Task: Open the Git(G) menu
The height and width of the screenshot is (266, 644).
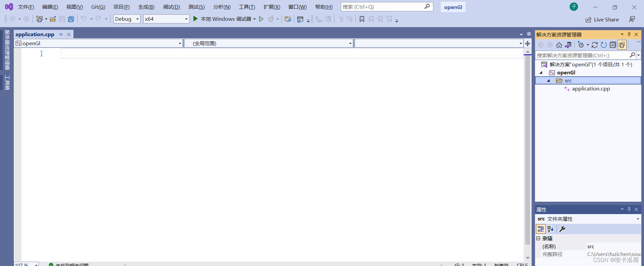Action: [98, 7]
